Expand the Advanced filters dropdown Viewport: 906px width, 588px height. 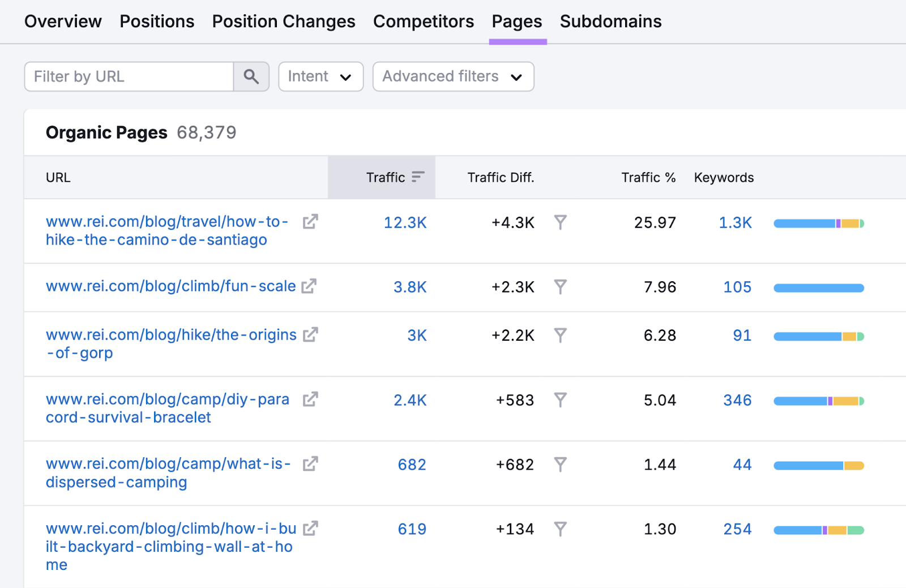coord(452,76)
